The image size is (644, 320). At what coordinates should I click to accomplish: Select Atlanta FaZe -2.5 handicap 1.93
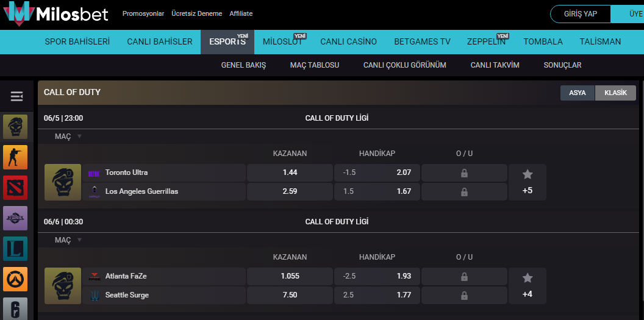click(x=377, y=277)
